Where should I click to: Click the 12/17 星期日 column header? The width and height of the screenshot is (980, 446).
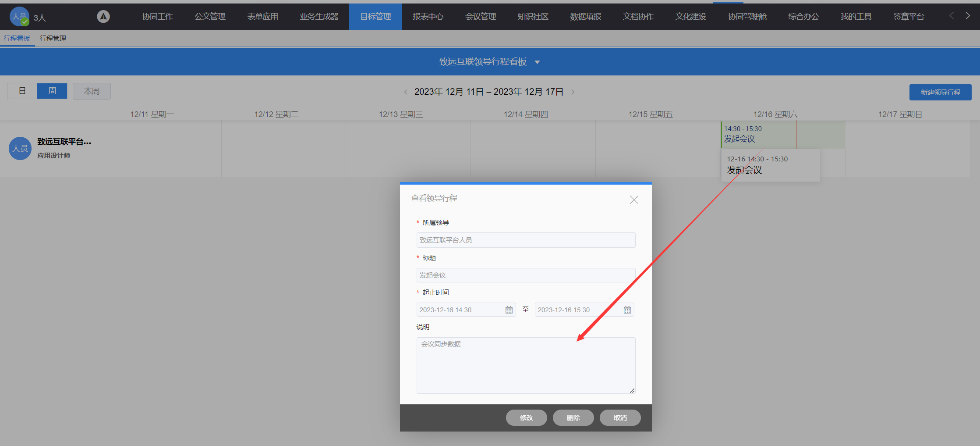point(900,114)
